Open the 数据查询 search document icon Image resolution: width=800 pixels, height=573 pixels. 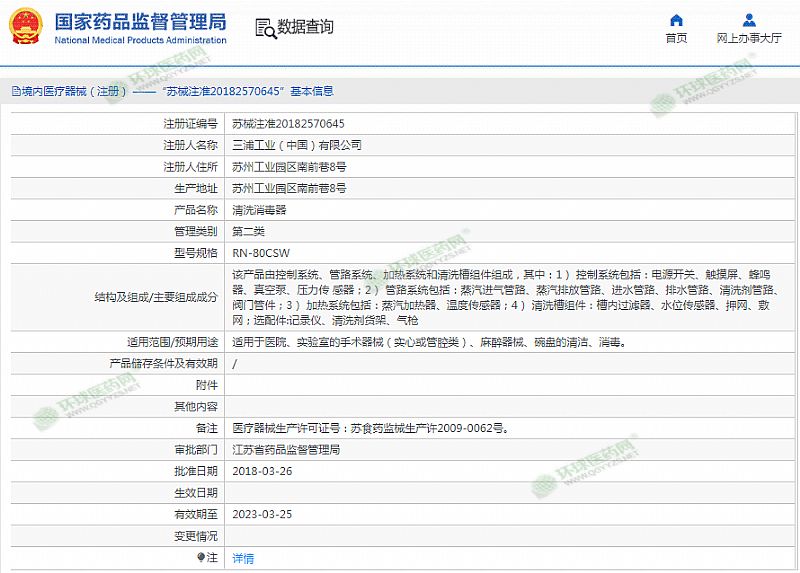click(264, 27)
